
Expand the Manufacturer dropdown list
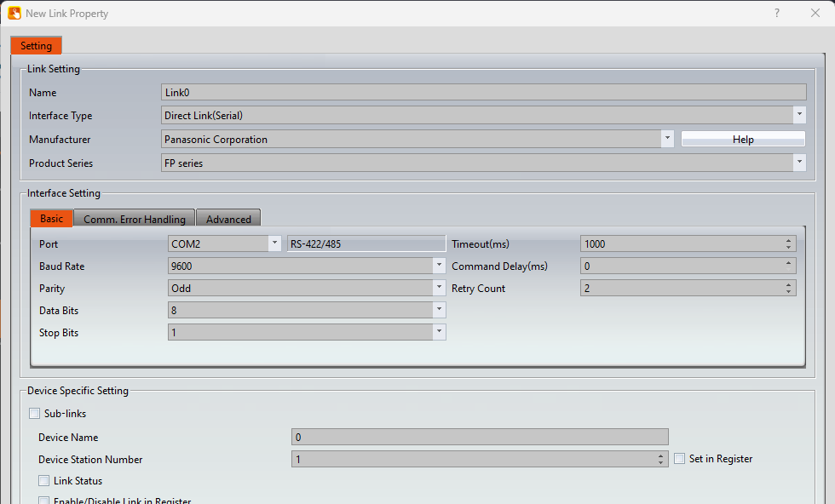pos(667,139)
